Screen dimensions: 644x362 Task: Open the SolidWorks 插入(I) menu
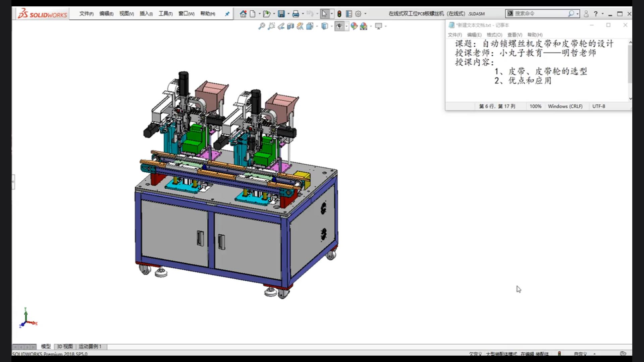point(146,14)
